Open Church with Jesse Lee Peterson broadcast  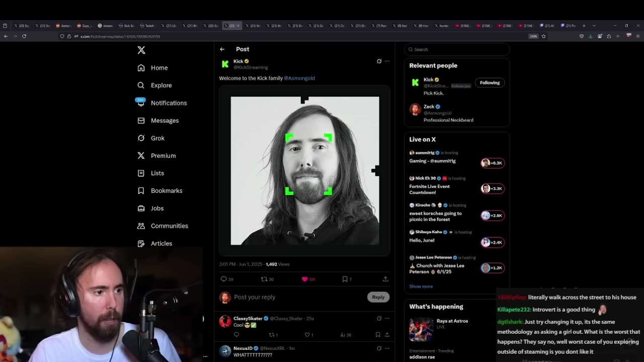457,265
